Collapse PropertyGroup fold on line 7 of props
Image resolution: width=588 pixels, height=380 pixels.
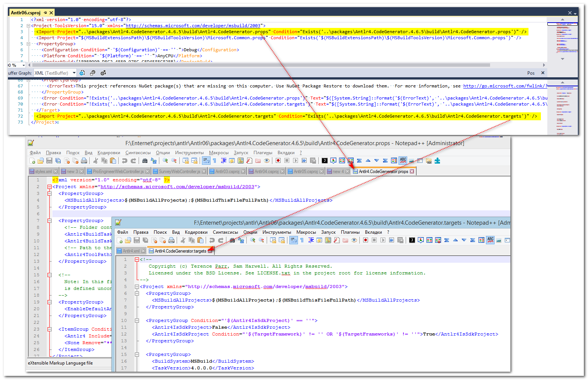pyautogui.click(x=49, y=221)
